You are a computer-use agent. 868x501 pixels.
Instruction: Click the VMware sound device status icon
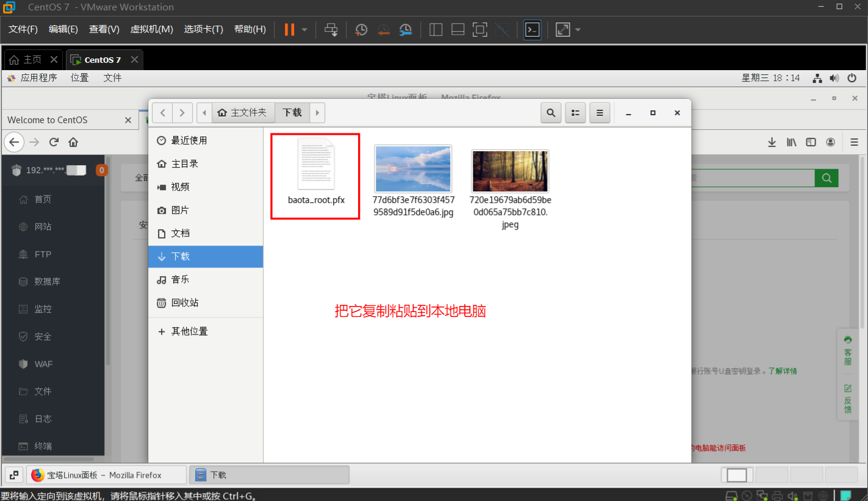coord(792,496)
